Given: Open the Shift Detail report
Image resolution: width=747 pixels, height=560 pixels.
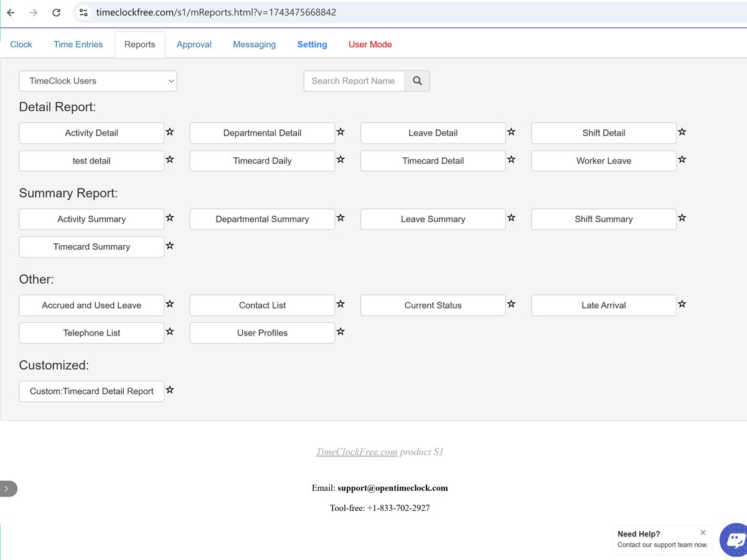Looking at the screenshot, I should (603, 133).
